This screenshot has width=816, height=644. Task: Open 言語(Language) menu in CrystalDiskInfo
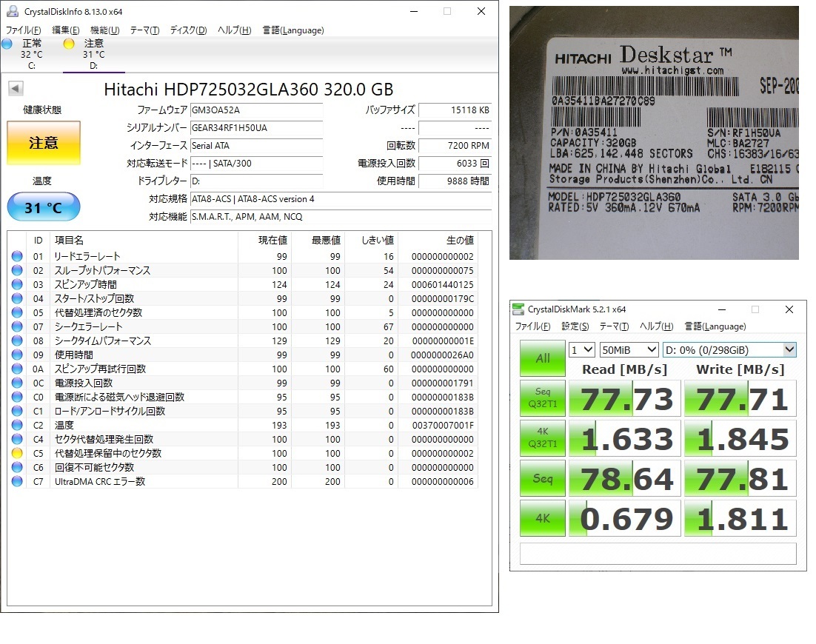(293, 30)
